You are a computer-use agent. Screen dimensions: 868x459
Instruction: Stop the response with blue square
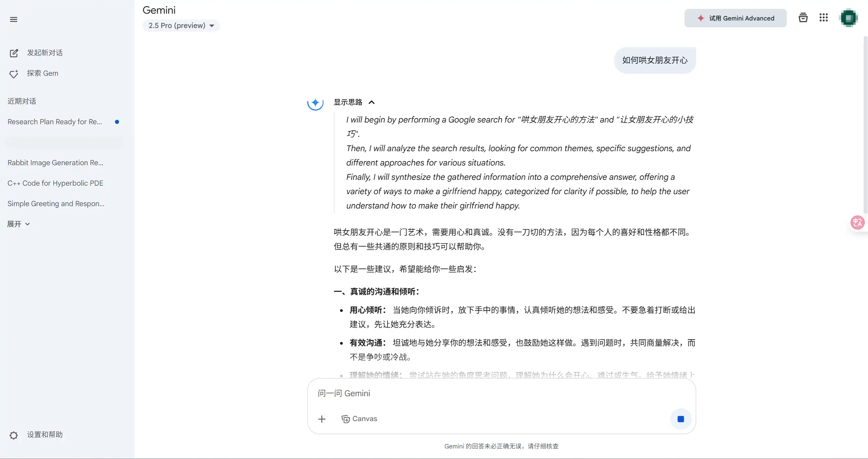[680, 419]
